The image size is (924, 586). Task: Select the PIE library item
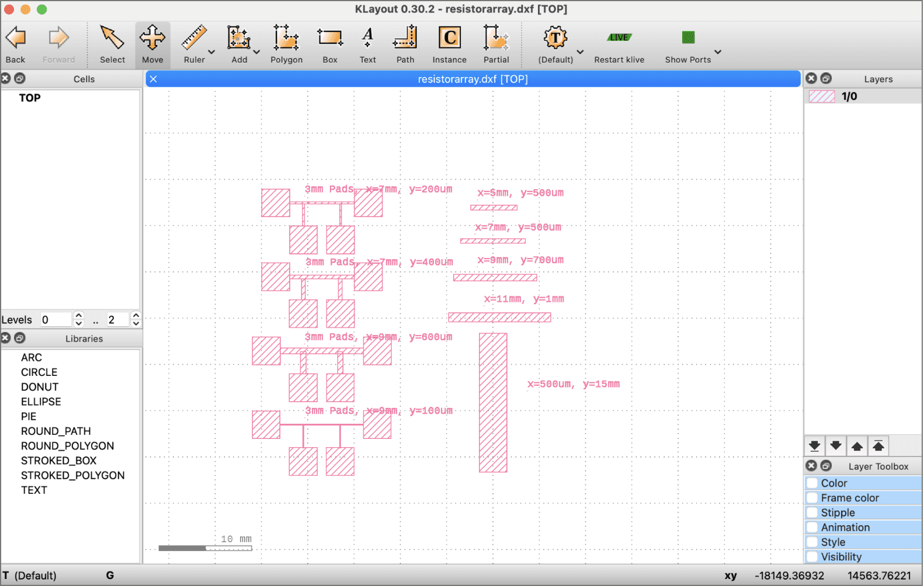click(x=29, y=416)
